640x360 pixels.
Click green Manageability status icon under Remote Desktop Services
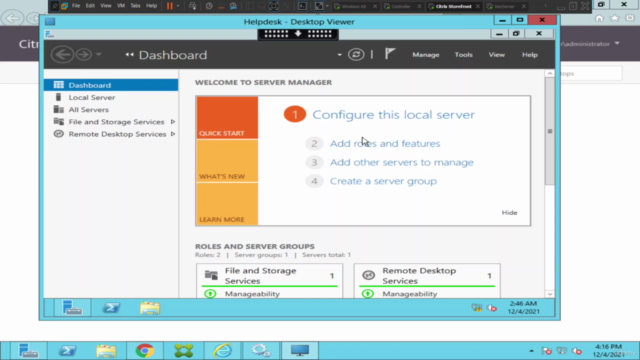368,293
